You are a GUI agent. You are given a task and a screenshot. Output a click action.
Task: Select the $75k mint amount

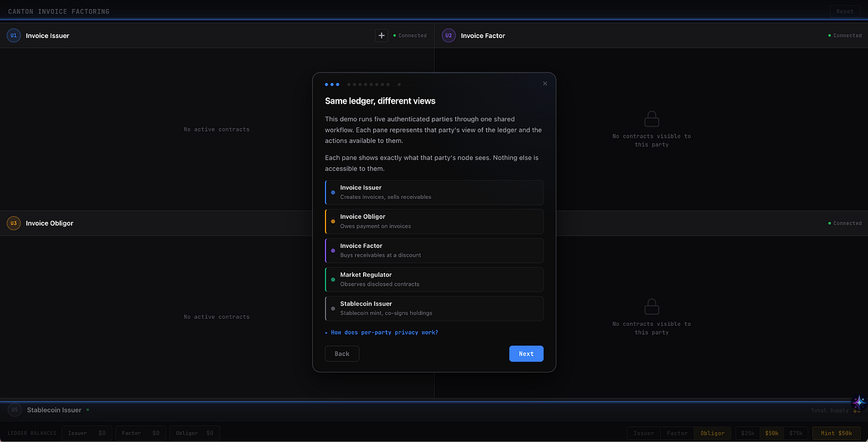pyautogui.click(x=796, y=433)
